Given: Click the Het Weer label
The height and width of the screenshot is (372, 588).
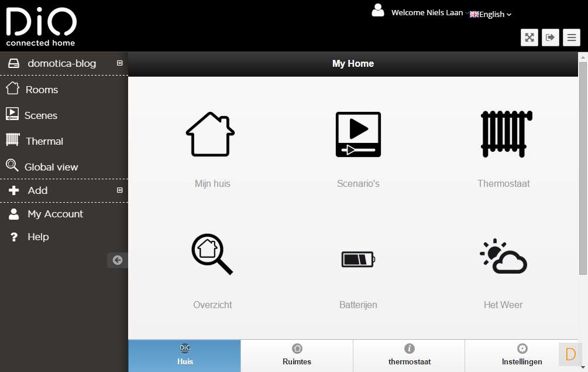Looking at the screenshot, I should (503, 305).
